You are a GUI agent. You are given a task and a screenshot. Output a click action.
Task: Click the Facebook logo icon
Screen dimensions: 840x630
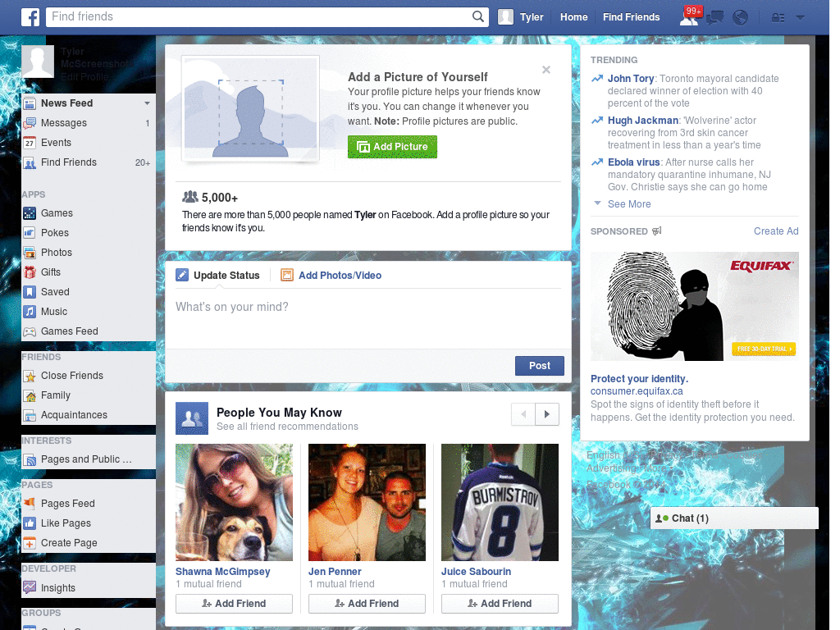[x=30, y=17]
